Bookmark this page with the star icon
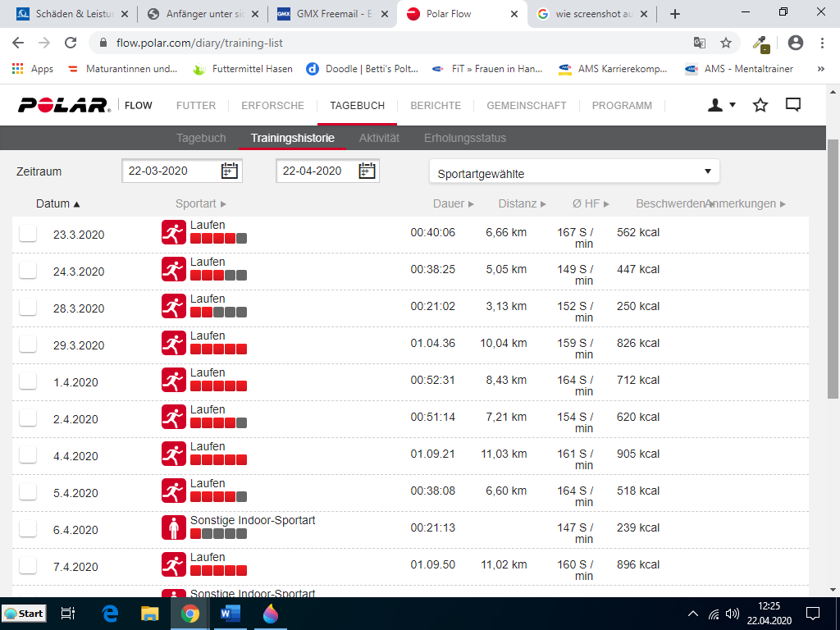This screenshot has height=630, width=840. pos(726,43)
